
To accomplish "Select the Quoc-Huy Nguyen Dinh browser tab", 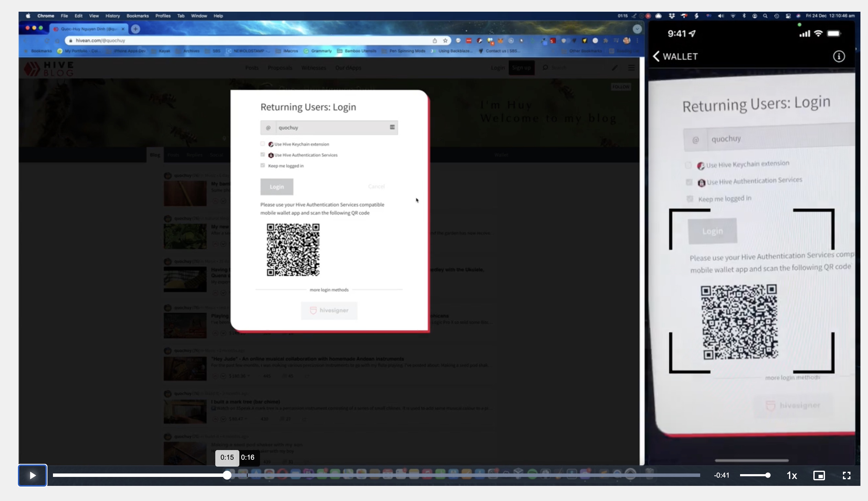I will pos(88,29).
